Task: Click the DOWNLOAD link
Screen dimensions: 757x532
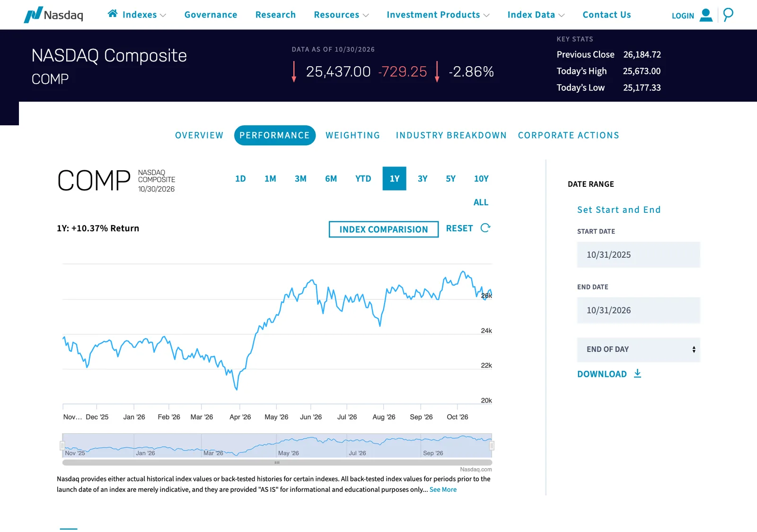Action: pyautogui.click(x=602, y=374)
